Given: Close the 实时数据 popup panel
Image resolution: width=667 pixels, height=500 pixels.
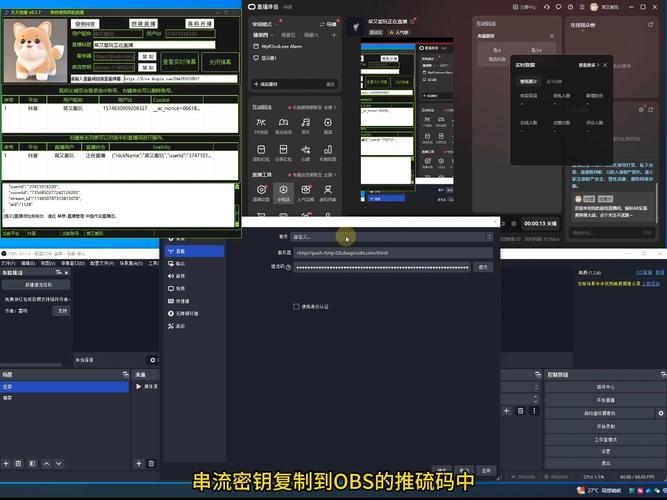Looking at the screenshot, I should pyautogui.click(x=605, y=65).
